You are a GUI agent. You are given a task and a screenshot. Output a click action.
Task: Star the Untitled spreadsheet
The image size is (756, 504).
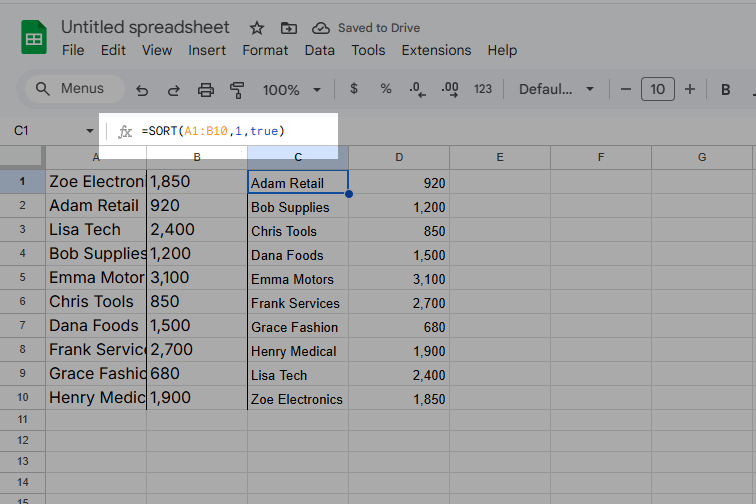coord(257,28)
